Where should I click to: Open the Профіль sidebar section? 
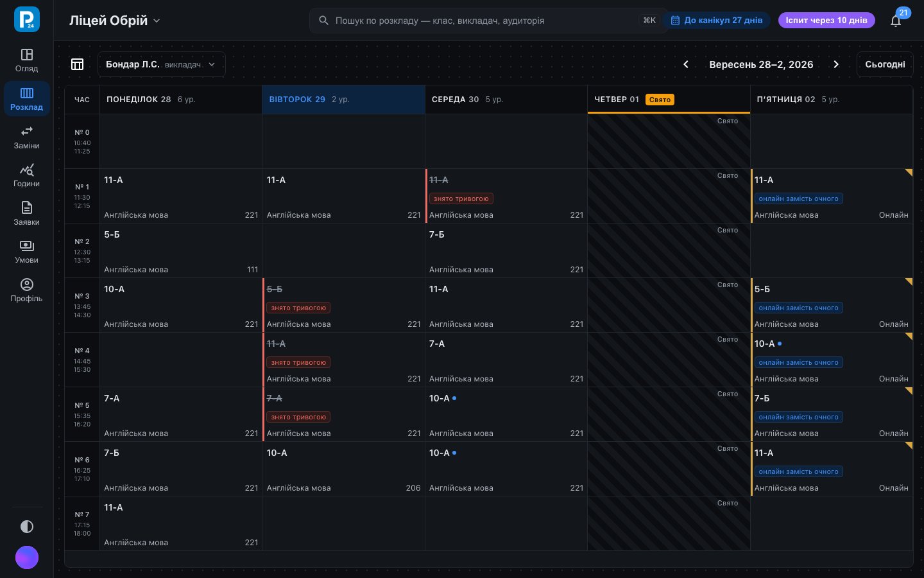26,290
